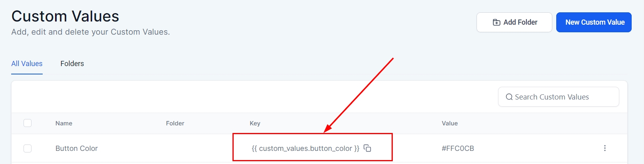Click the Folder column header
644x164 pixels.
tap(175, 123)
